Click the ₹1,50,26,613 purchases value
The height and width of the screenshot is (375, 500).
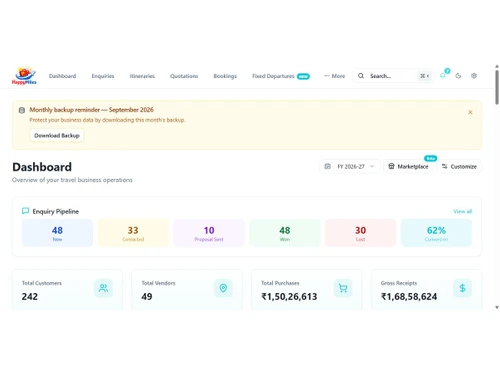point(289,296)
